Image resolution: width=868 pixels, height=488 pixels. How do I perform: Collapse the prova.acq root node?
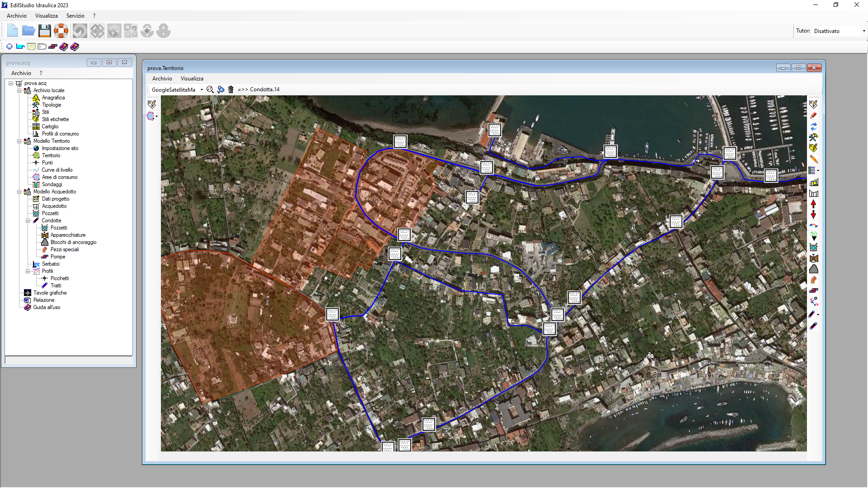(10, 83)
